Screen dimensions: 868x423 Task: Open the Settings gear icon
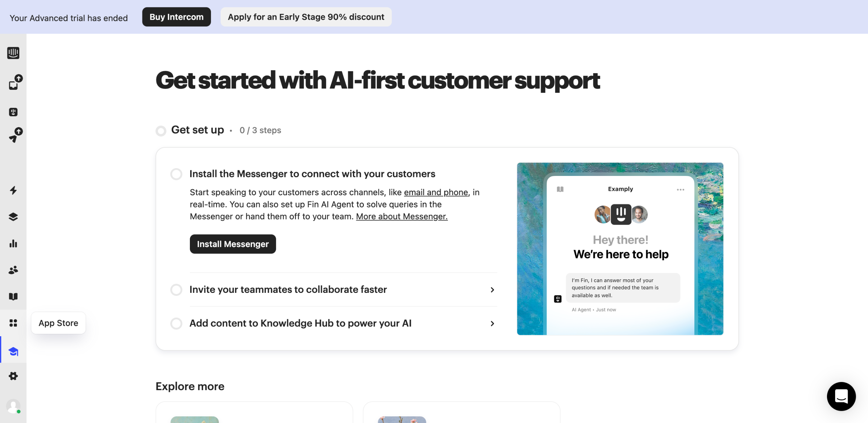[13, 376]
